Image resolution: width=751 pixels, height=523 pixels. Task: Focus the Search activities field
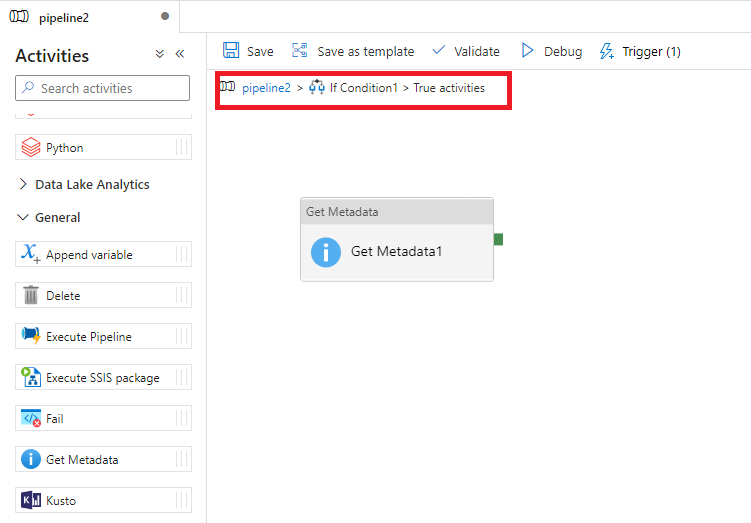tap(102, 88)
